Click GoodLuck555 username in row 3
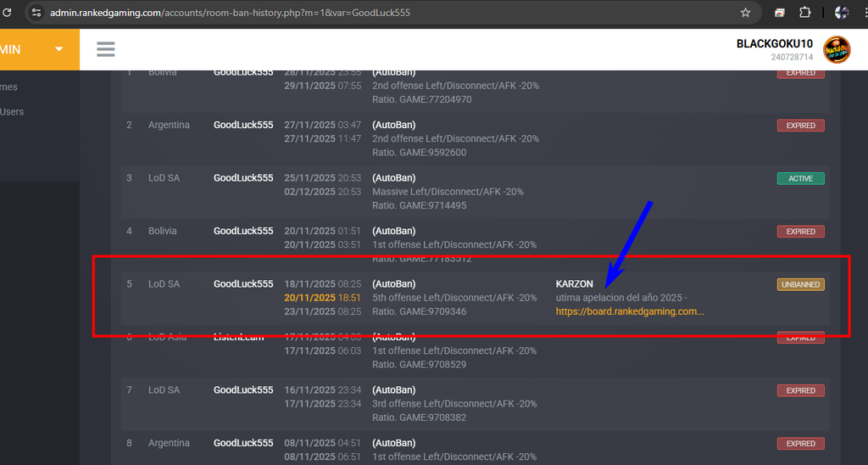Screen dimensions: 868x465 click(x=243, y=178)
